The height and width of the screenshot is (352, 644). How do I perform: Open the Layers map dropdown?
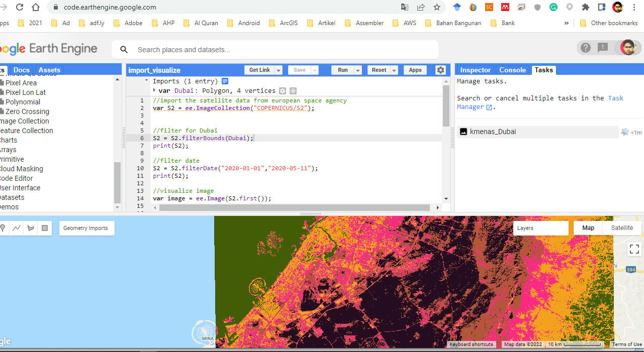[x=541, y=228]
